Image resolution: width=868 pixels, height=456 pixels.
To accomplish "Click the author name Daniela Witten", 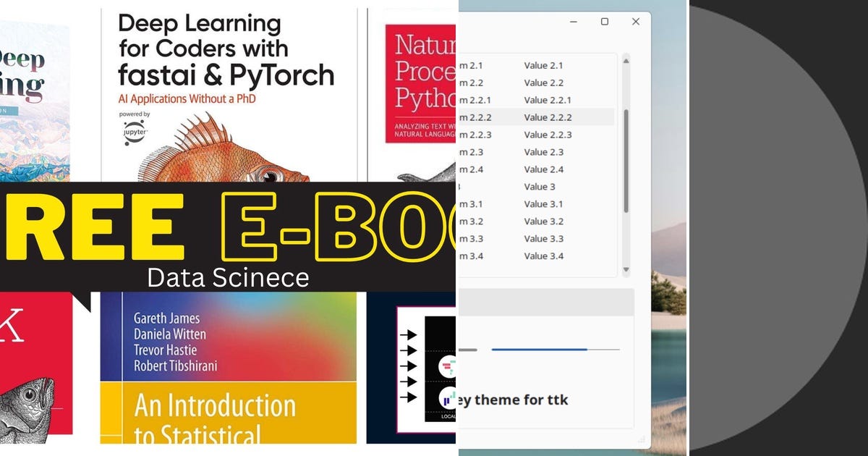I will tap(170, 334).
